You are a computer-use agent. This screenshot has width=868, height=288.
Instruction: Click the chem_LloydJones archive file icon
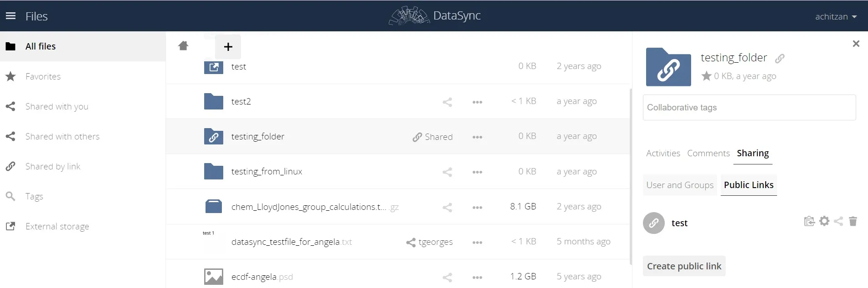(213, 206)
